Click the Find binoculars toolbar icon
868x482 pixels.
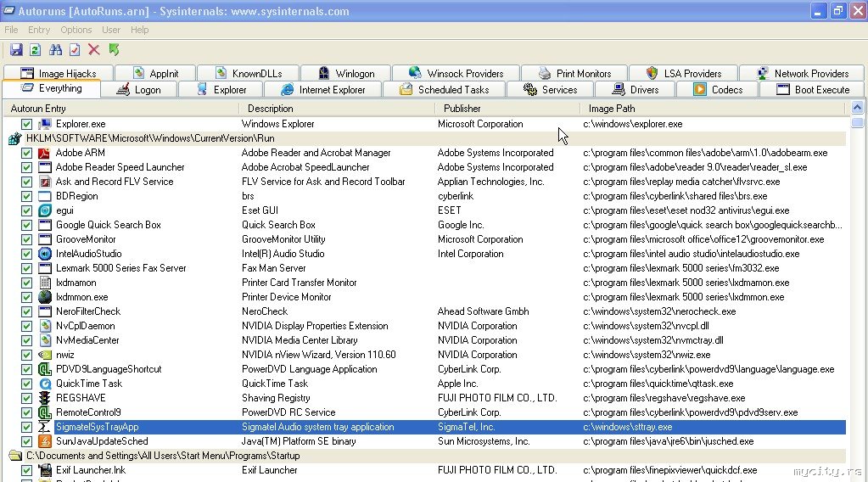(55, 50)
